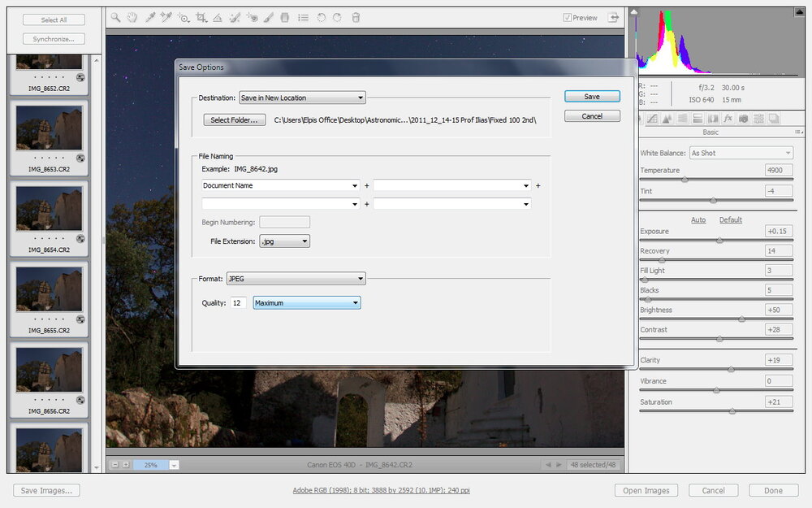Click the Quality number input field
This screenshot has height=508, width=812.
[x=238, y=303]
